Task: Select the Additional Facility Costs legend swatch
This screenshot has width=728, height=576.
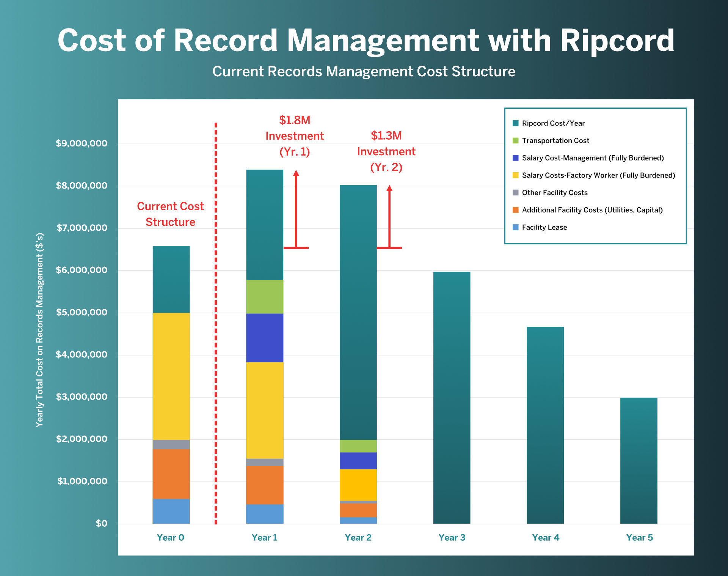Action: point(516,210)
